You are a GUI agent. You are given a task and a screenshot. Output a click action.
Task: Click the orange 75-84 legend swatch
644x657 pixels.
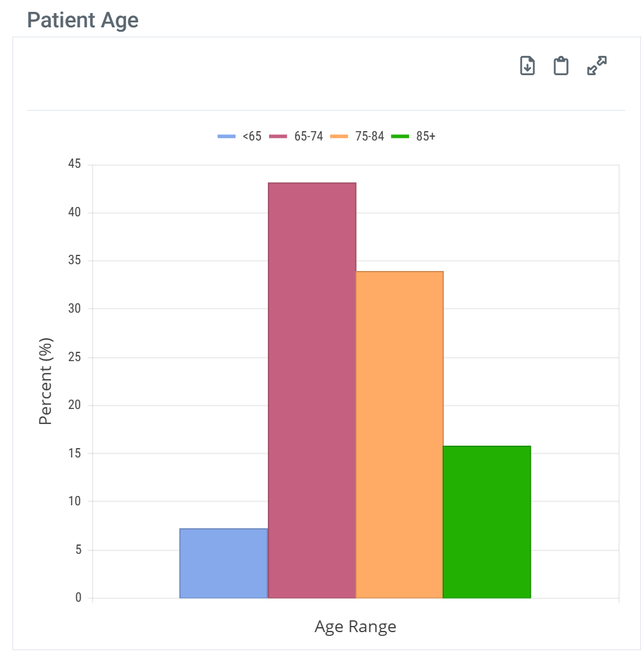[x=339, y=137]
